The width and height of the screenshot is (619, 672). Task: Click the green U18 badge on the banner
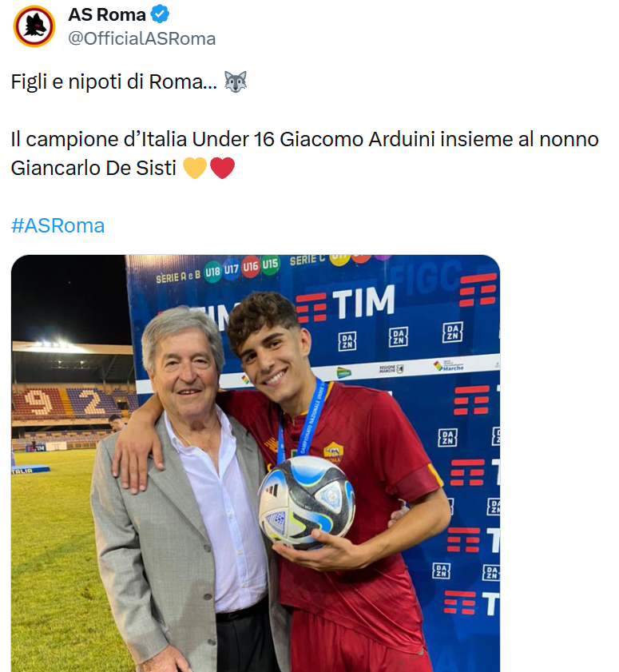[x=212, y=269]
